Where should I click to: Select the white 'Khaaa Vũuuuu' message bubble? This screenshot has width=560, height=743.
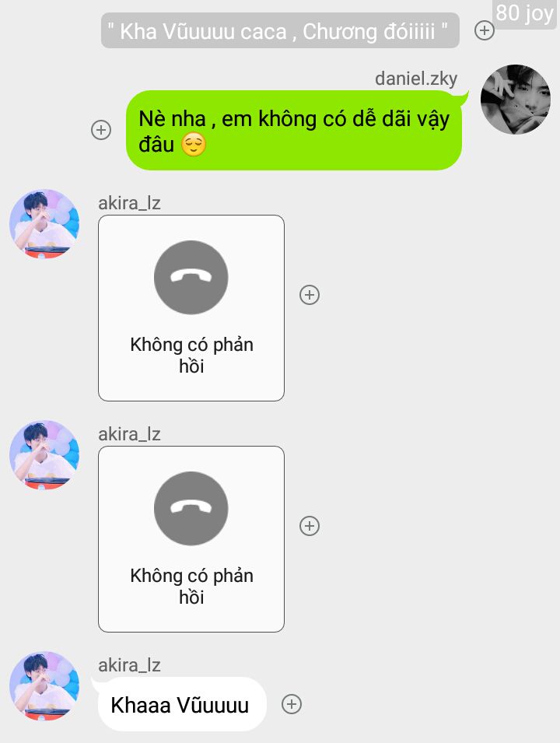tap(182, 704)
